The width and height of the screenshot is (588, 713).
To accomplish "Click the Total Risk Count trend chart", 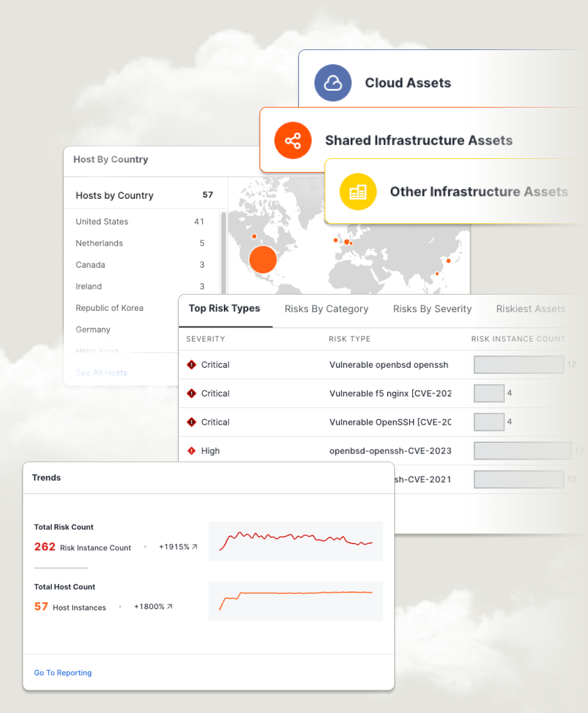I will tap(295, 541).
